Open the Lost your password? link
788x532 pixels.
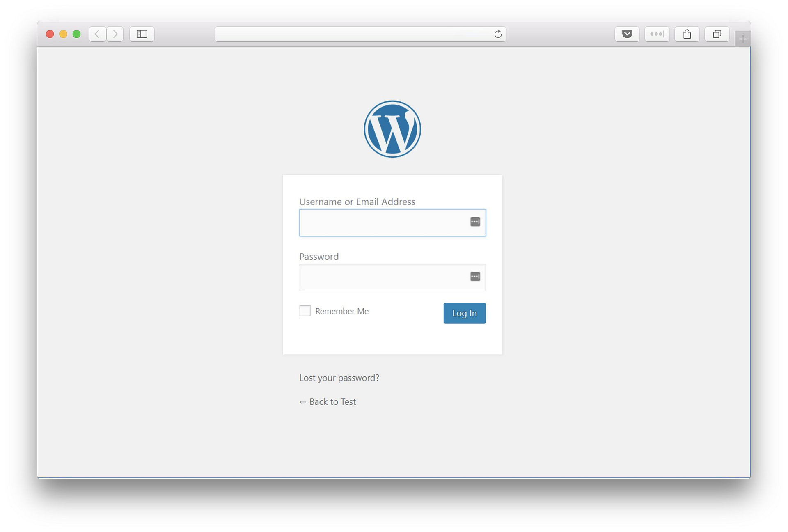339,378
